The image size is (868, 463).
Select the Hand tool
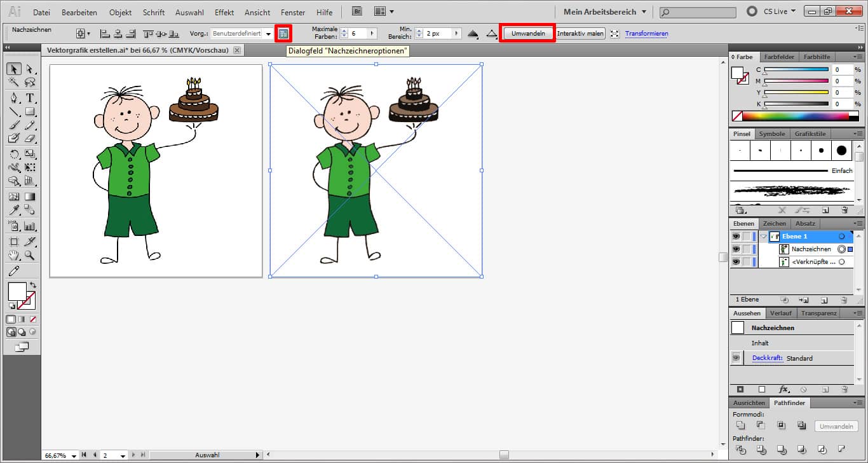point(13,256)
